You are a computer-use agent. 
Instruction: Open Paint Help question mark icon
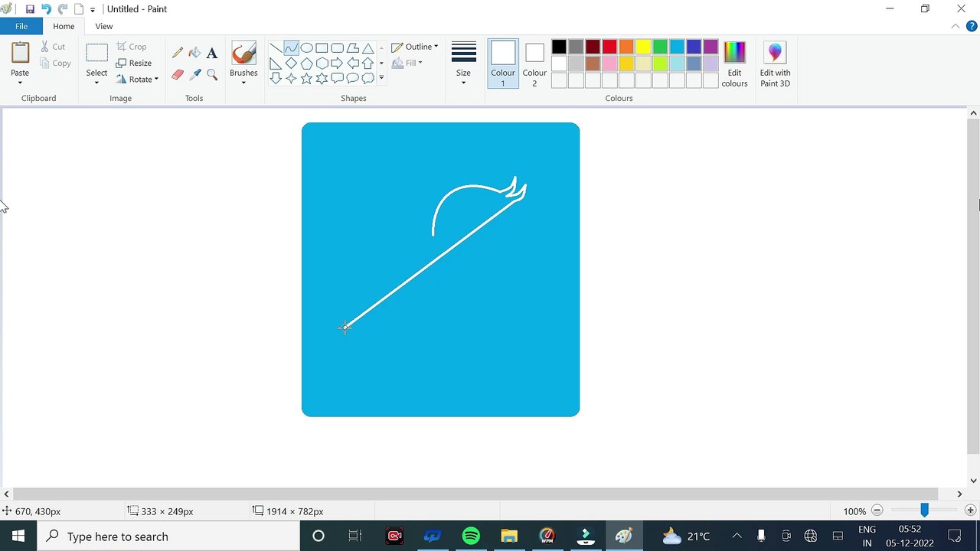(972, 26)
